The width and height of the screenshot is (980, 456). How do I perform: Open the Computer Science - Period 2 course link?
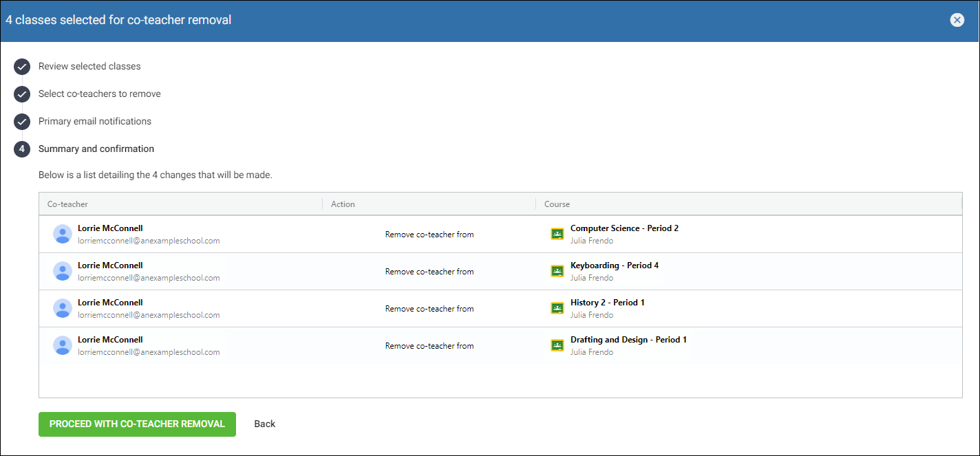point(624,228)
